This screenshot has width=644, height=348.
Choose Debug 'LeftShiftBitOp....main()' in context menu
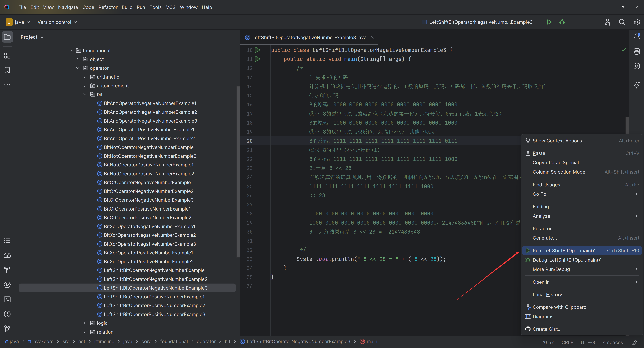pyautogui.click(x=582, y=260)
